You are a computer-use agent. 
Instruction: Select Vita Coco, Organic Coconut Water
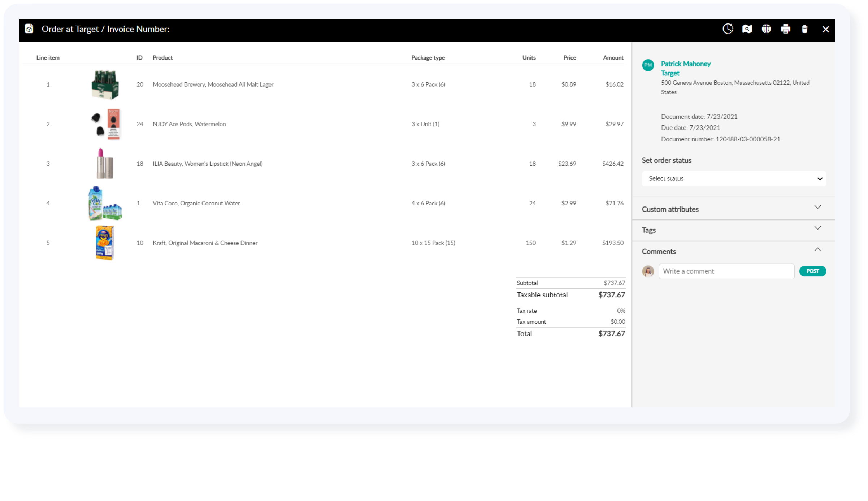(x=196, y=204)
